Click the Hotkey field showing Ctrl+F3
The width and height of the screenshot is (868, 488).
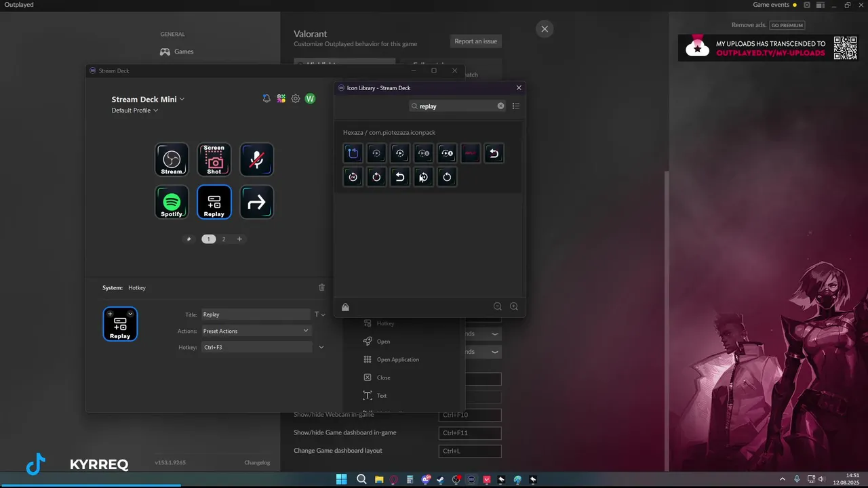tap(257, 347)
